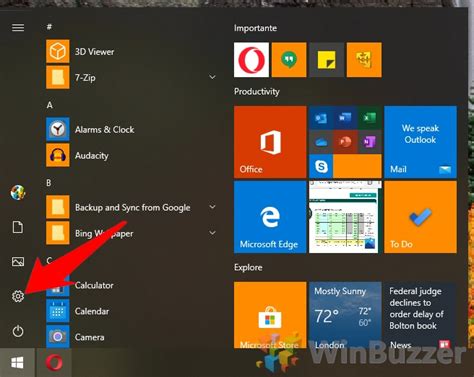Click the 7-Zip folder icon

tap(58, 77)
